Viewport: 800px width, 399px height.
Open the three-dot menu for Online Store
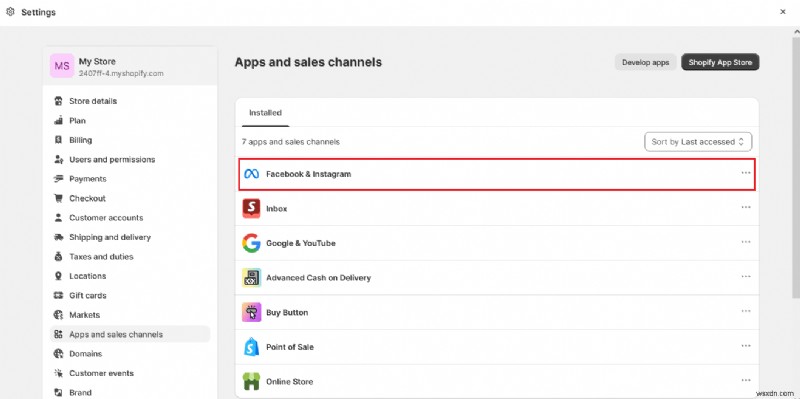[x=746, y=381]
